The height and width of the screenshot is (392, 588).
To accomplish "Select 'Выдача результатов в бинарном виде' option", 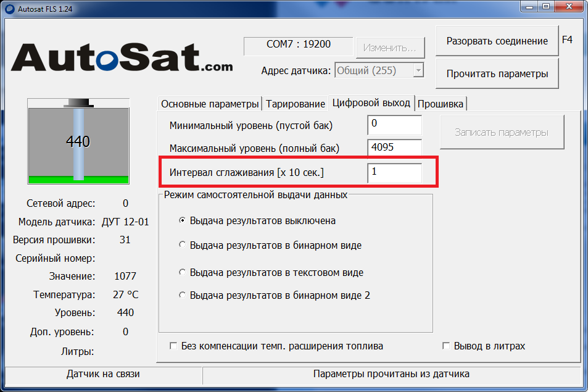I will point(182,245).
